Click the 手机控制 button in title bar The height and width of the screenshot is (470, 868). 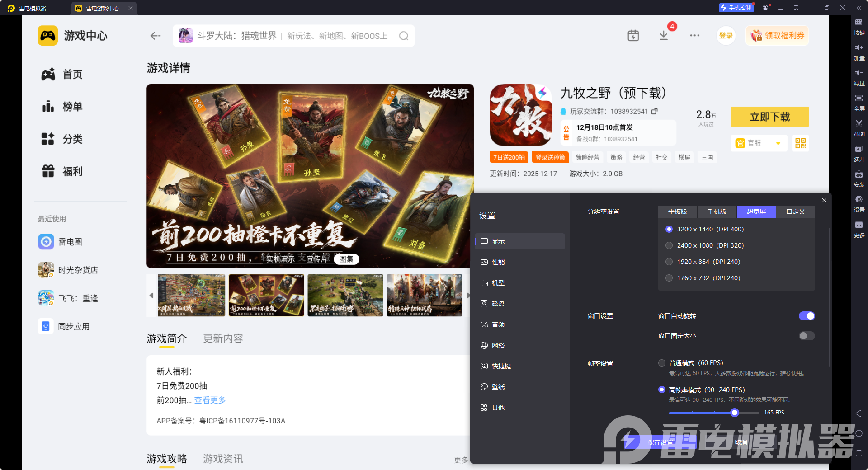(736, 8)
